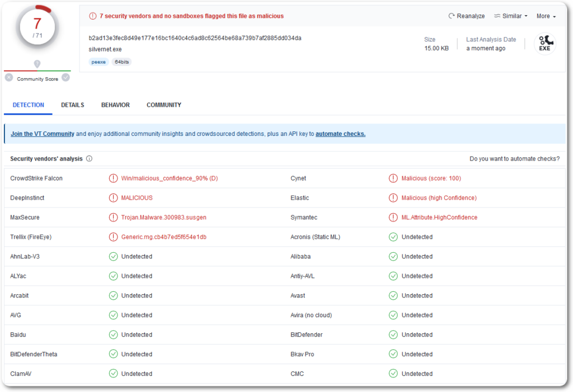The image size is (573, 392).
Task: Expand the More dropdown menu
Action: click(x=546, y=16)
